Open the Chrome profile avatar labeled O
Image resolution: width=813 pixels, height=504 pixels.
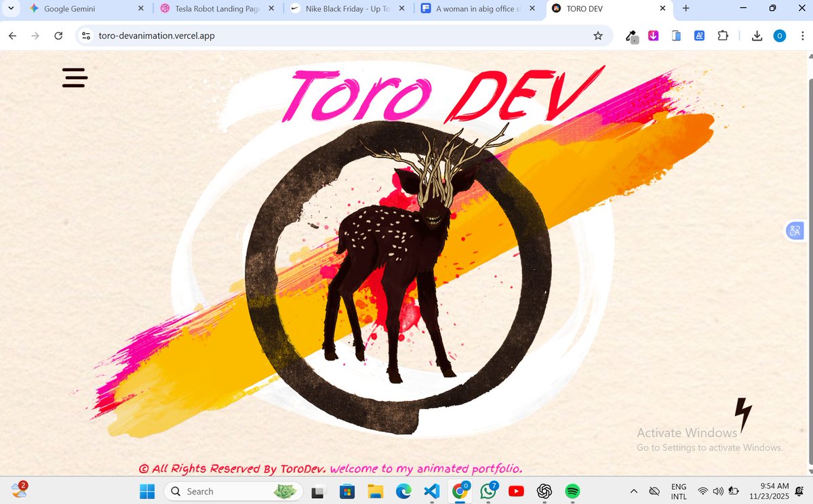779,36
